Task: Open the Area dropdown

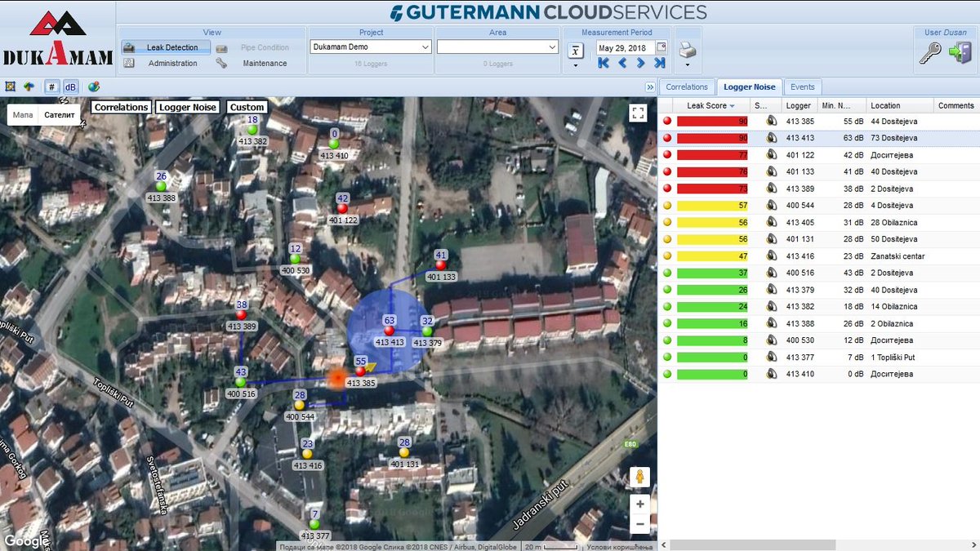Action: point(497,47)
